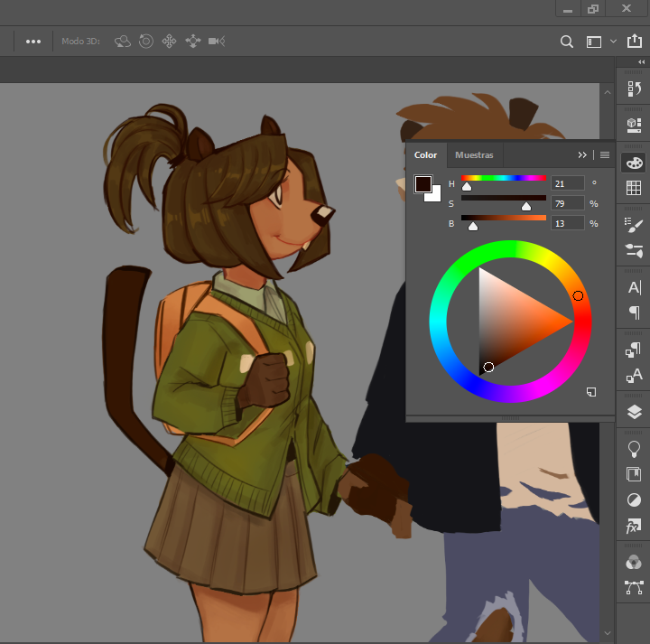
Task: Collapse Color panel with double chevron
Action: tap(582, 155)
